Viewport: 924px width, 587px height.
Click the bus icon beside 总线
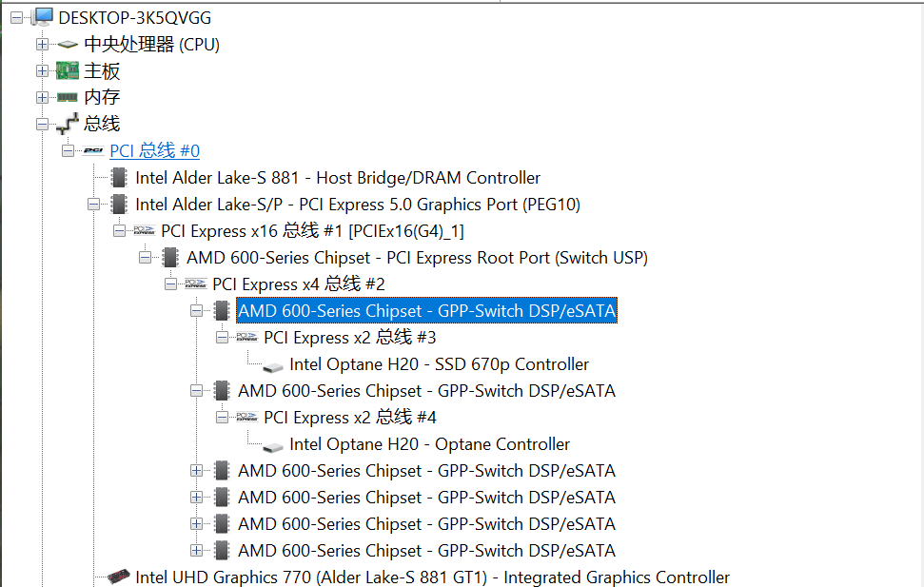point(68,124)
